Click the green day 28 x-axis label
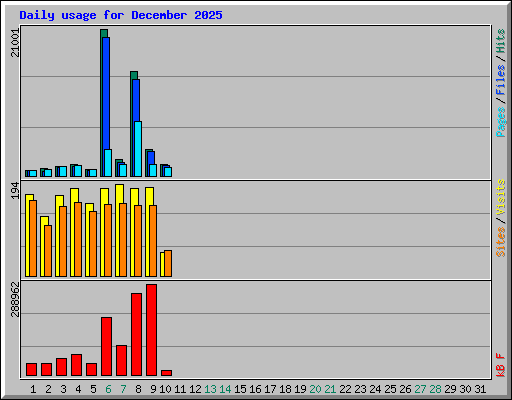The height and width of the screenshot is (400, 512). (435, 389)
